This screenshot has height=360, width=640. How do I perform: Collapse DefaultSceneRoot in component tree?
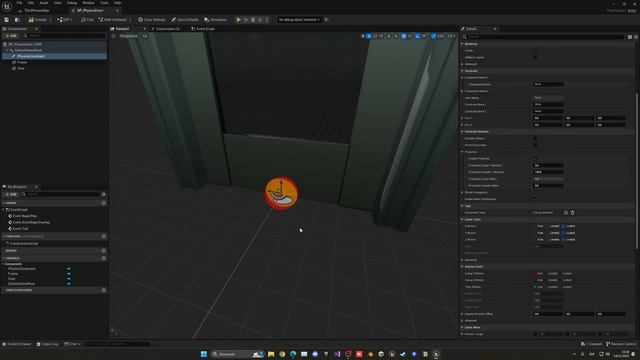(7, 50)
